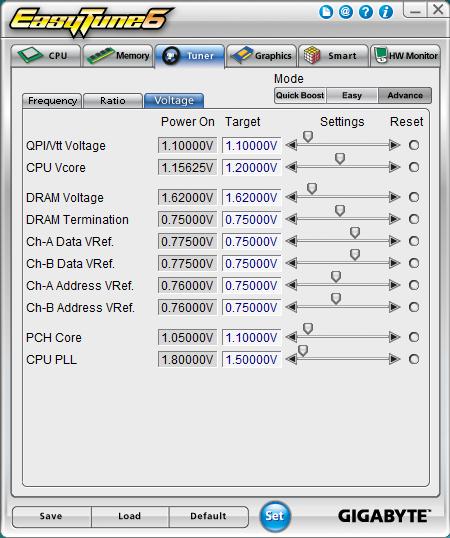Screen dimensions: 450x538
Task: Click the Load button
Action: tap(130, 516)
